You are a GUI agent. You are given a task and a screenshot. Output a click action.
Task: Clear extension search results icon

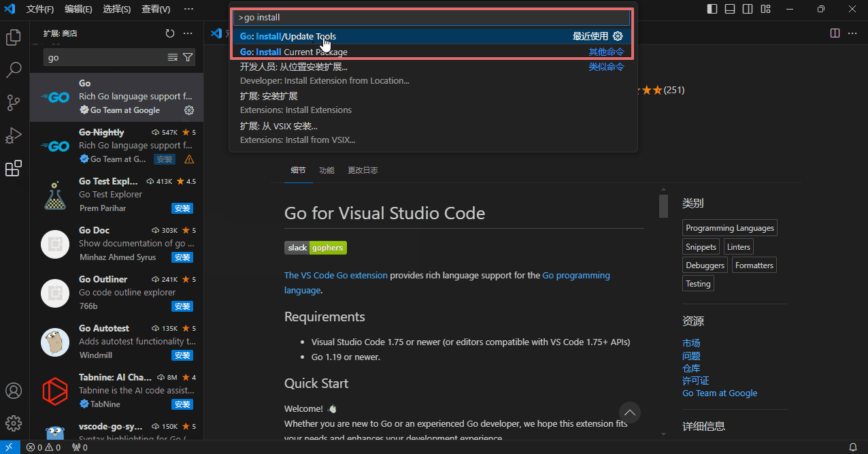[x=173, y=58]
